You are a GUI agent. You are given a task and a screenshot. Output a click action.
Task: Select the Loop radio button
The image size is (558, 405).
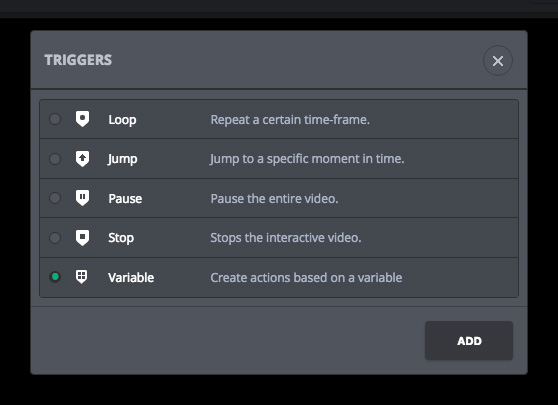[x=55, y=119]
